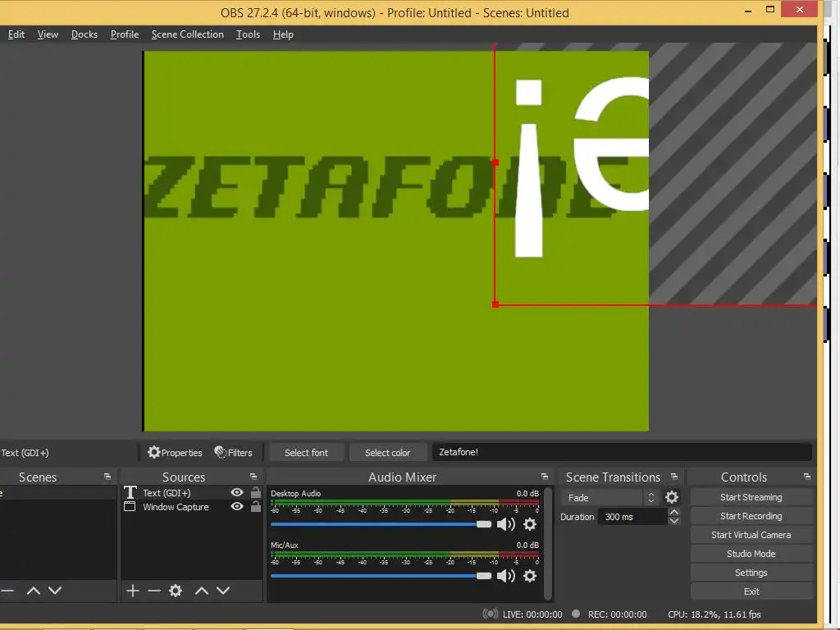The width and height of the screenshot is (840, 630).
Task: Move the scene down in the Scenes list
Action: [55, 591]
